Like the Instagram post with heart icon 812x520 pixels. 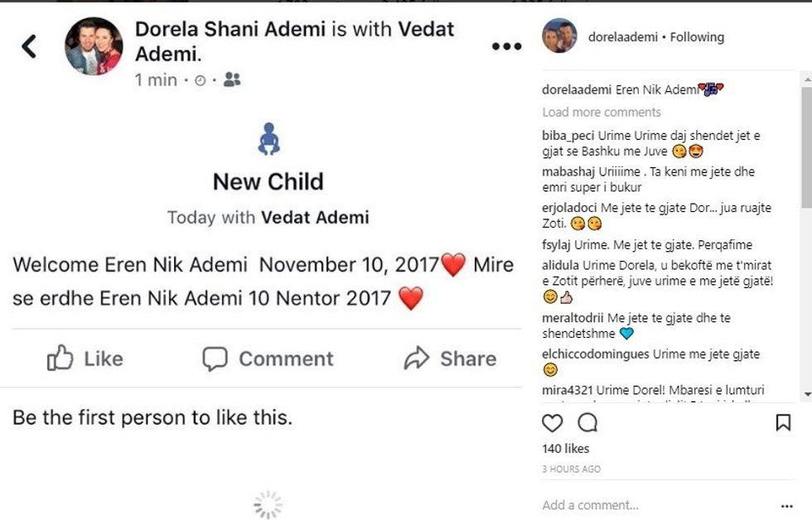pos(552,423)
